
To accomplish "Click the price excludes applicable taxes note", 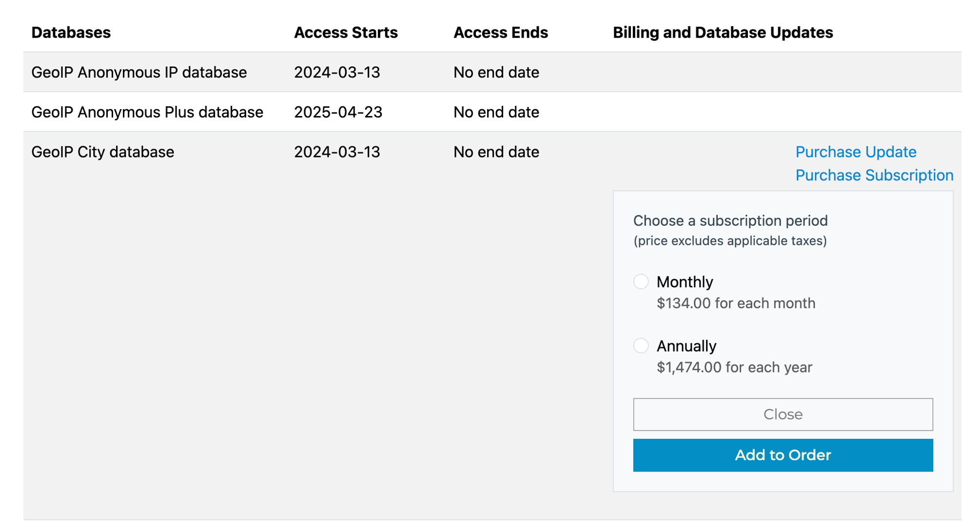I will (730, 241).
